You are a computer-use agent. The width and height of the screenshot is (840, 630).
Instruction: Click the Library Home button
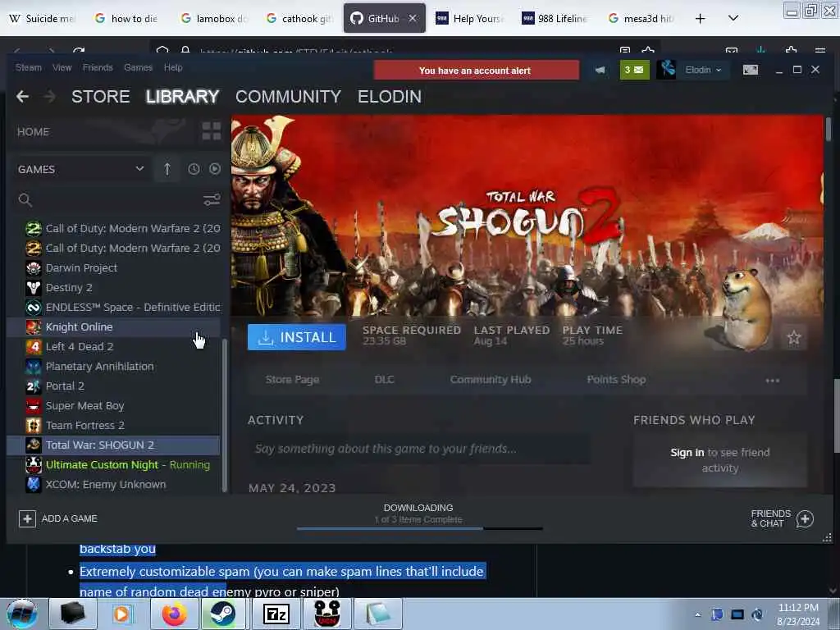tap(33, 132)
